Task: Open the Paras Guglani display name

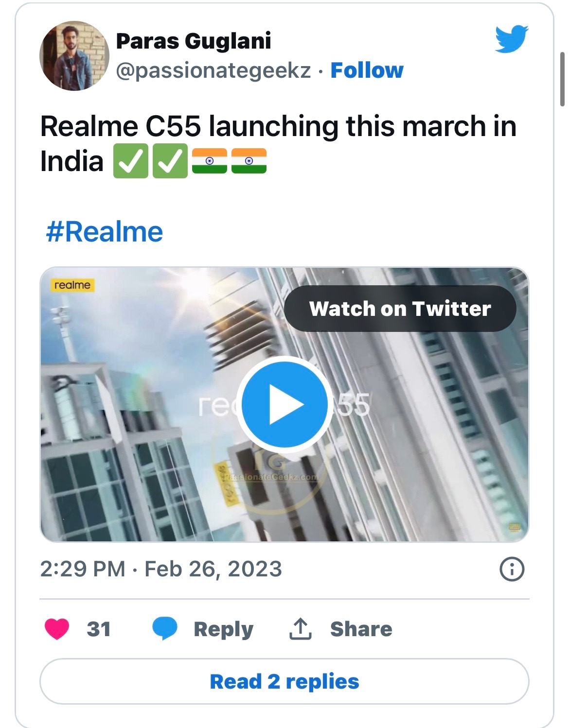Action: tap(193, 41)
